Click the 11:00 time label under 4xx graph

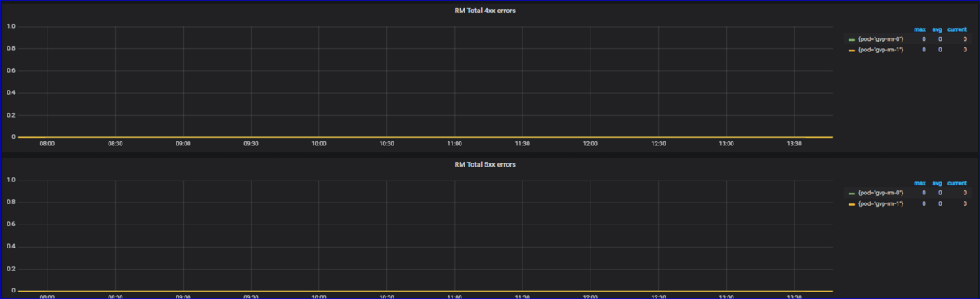(454, 144)
